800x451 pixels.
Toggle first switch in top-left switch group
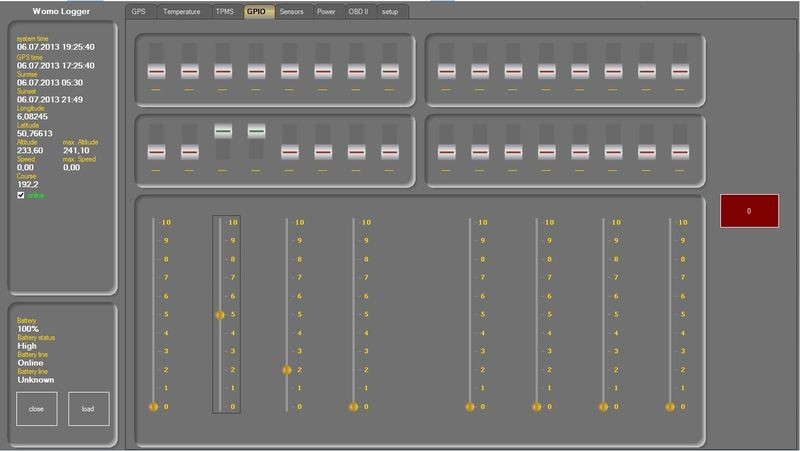pyautogui.click(x=155, y=72)
